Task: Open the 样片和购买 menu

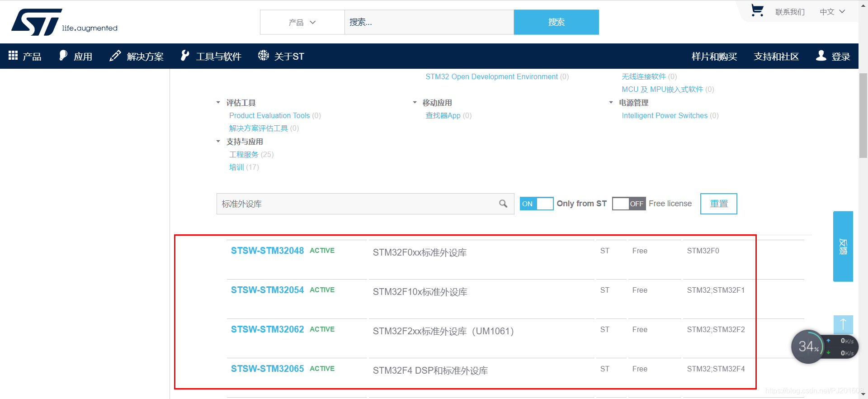Action: point(714,57)
